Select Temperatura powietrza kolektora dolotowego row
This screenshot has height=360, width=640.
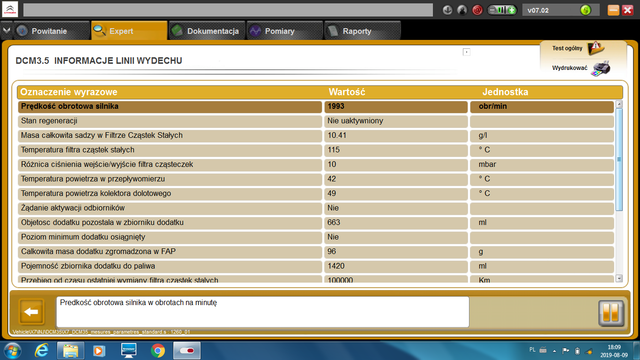coord(316,193)
